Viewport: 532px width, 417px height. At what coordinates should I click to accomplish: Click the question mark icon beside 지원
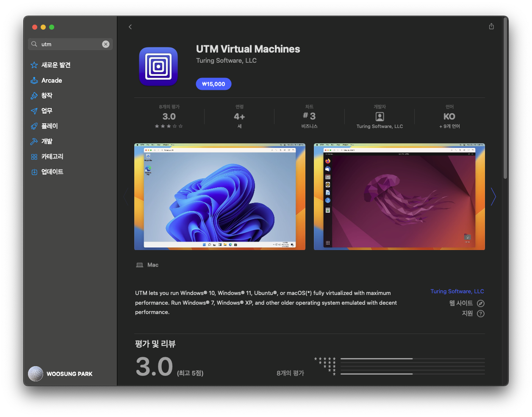[x=481, y=314]
